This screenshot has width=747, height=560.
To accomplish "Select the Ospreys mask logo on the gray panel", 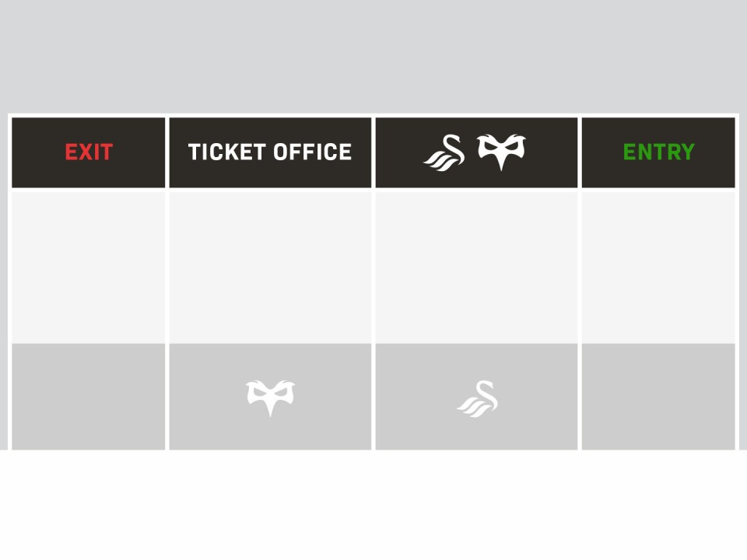I will point(270,397).
